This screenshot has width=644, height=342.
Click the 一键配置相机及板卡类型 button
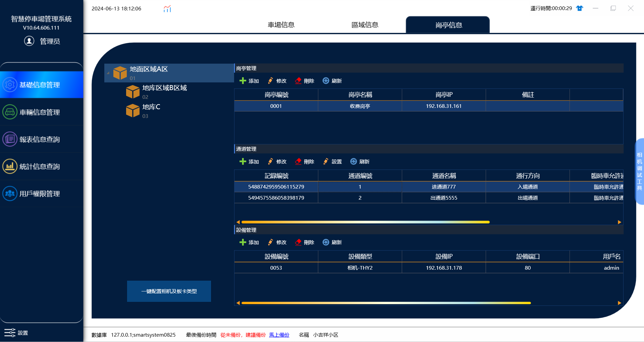point(169,291)
